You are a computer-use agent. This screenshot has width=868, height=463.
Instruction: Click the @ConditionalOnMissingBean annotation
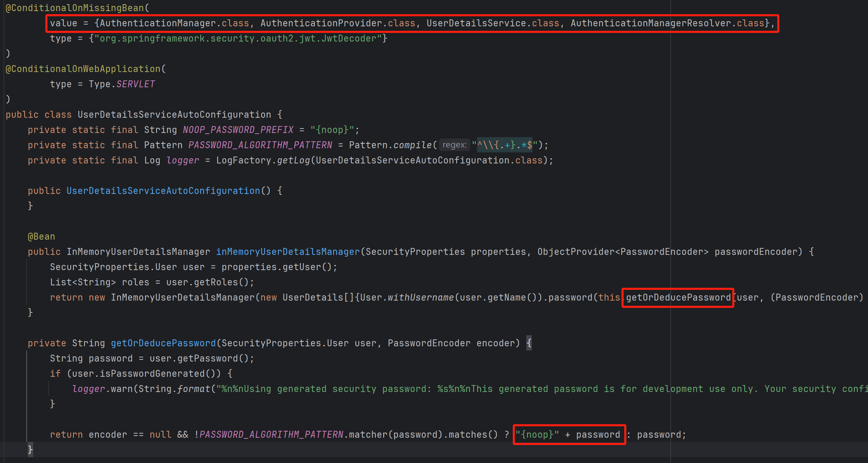(x=74, y=8)
